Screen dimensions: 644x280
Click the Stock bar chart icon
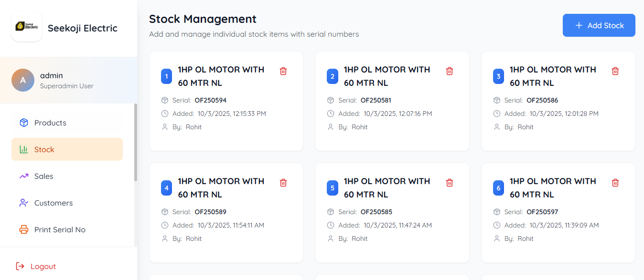[24, 149]
